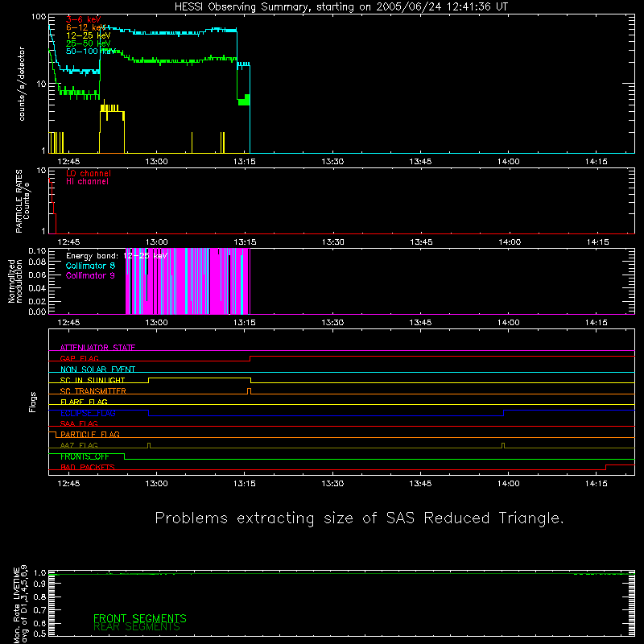The image size is (644, 644).
Task: Click the 'counts/s/detector' axis label
Action: click(x=22, y=84)
